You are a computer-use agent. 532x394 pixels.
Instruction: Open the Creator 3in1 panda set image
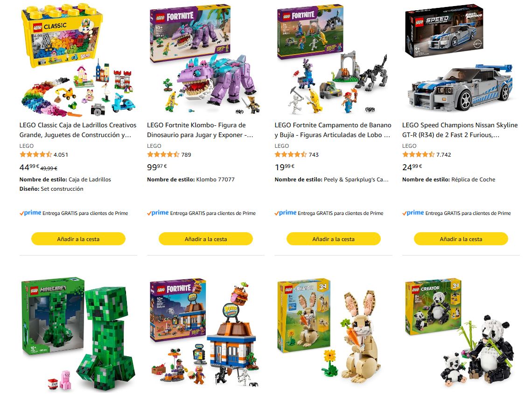461,334
